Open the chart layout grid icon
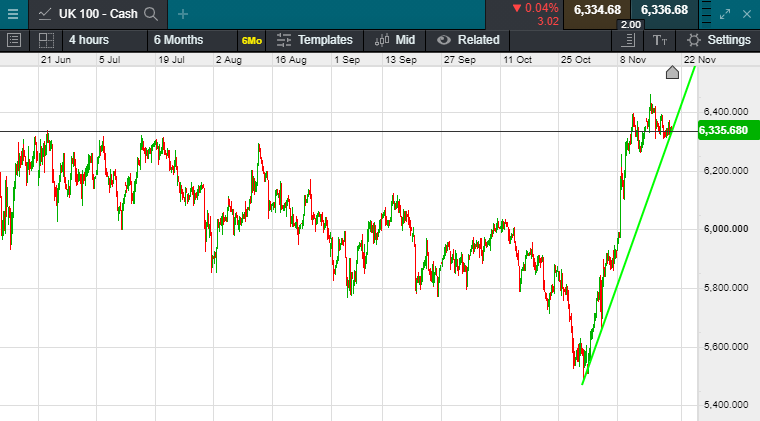 [x=46, y=40]
